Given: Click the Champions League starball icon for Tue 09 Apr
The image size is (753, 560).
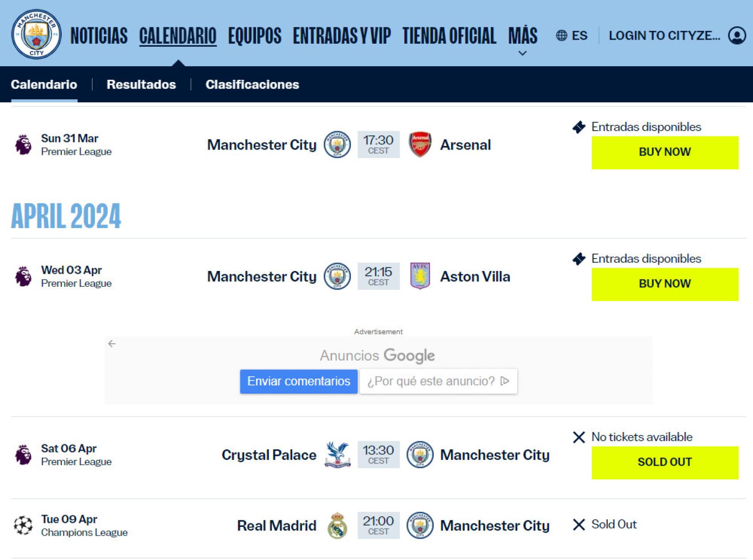Looking at the screenshot, I should (23, 525).
